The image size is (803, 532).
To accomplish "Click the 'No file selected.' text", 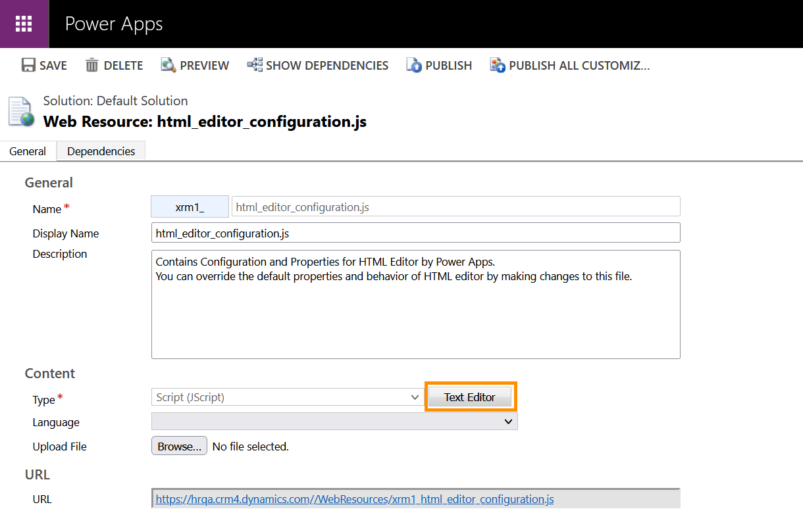I will tap(251, 447).
